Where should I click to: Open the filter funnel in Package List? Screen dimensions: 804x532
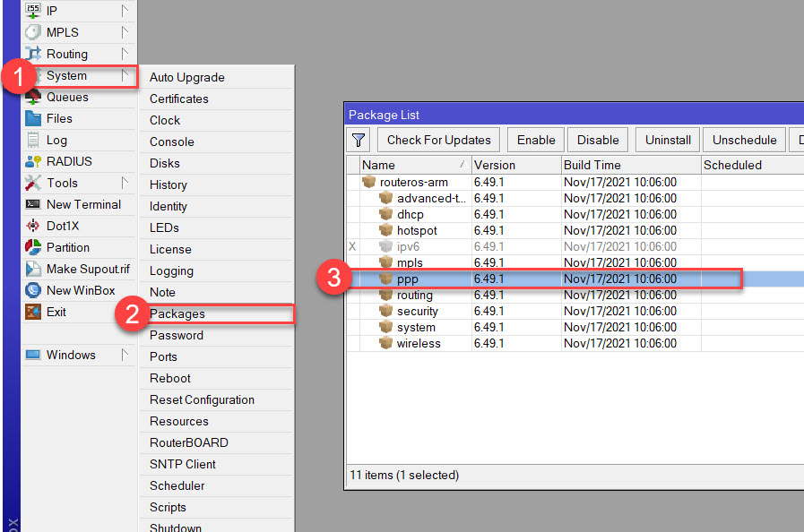359,140
